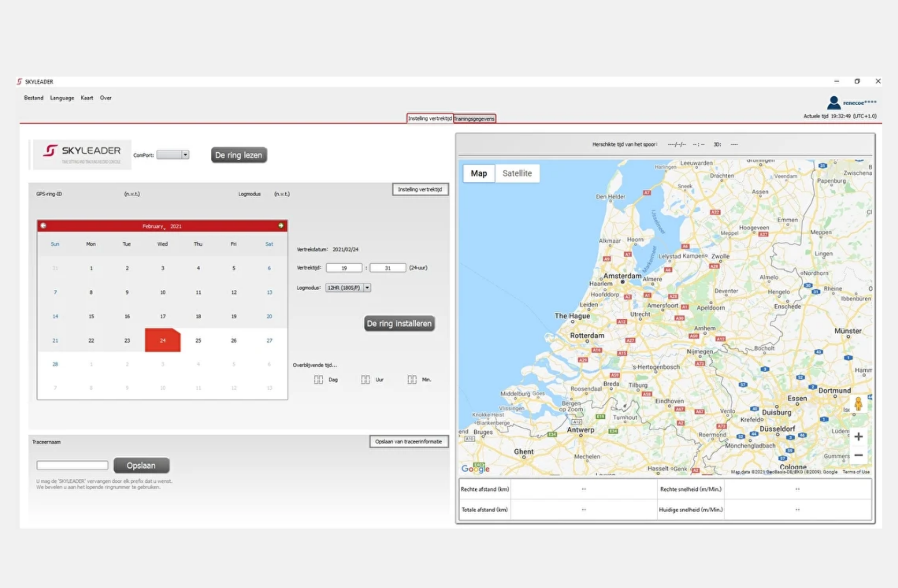
Task: Switch to Trainingsgegevens tab
Action: coord(474,119)
